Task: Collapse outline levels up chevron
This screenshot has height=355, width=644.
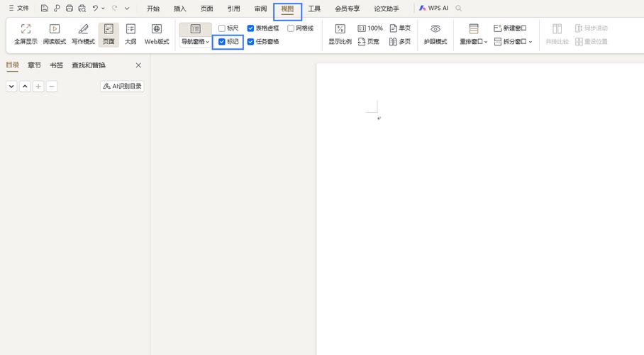Action: (x=25, y=87)
